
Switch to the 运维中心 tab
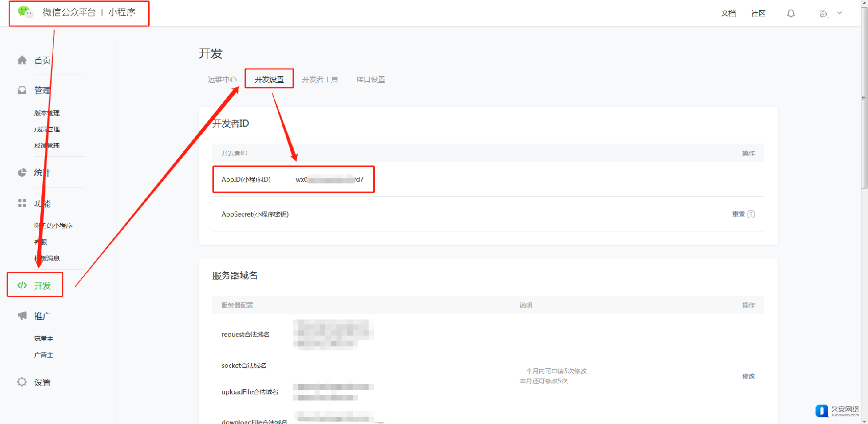pyautogui.click(x=222, y=80)
